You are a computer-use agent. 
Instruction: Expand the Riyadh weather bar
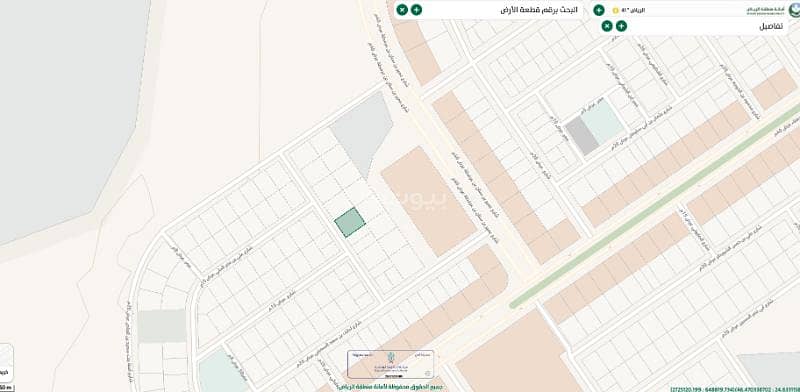coord(599,10)
